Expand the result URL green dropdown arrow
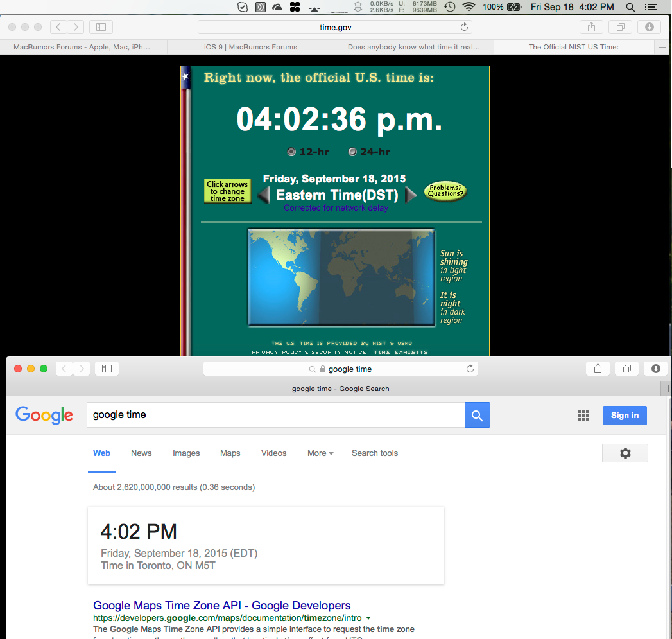The width and height of the screenshot is (672, 639). [x=368, y=618]
